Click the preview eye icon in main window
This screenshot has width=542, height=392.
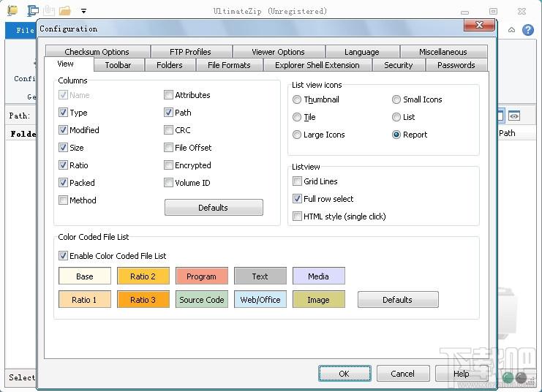point(514,116)
